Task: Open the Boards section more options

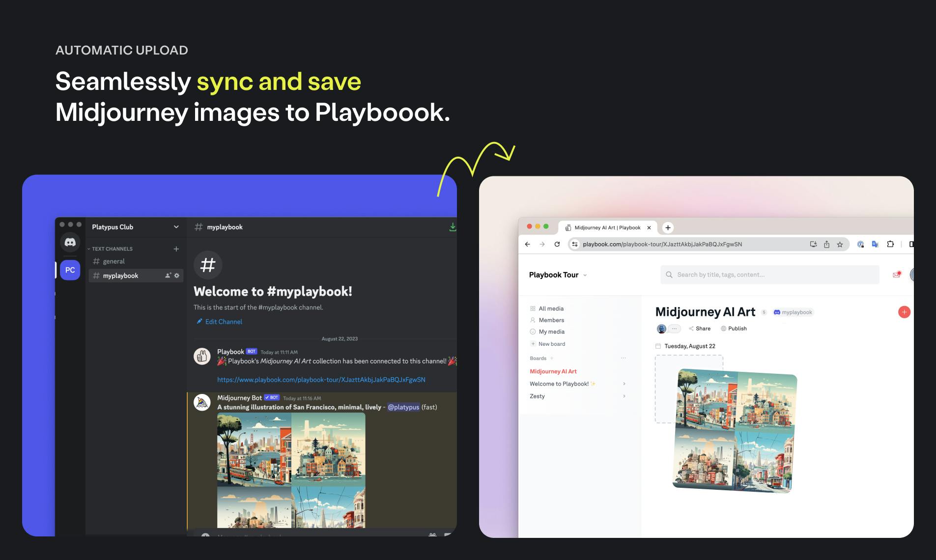Action: point(624,358)
